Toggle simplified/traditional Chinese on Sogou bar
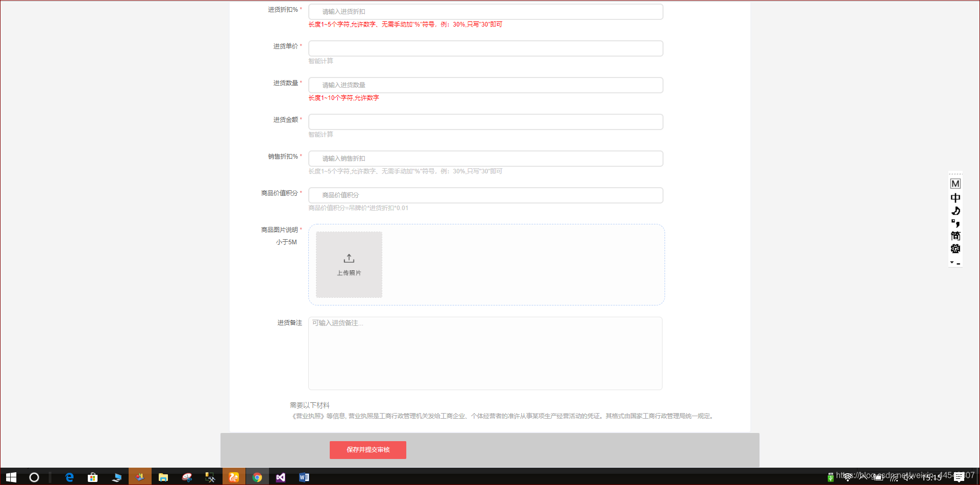Screen dimensions: 980x485 click(x=955, y=236)
